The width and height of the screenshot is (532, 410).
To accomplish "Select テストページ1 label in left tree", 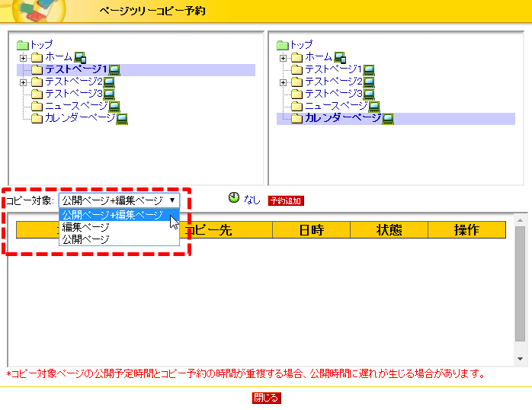I will pos(76,69).
